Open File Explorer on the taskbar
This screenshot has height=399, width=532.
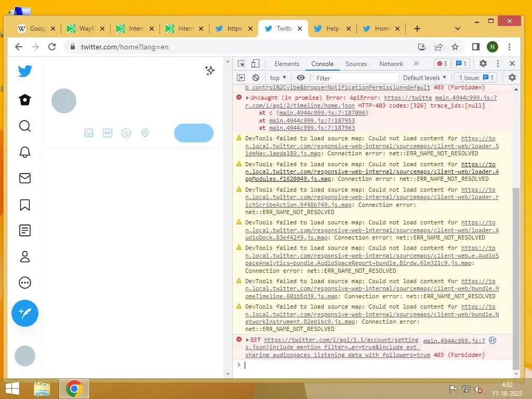(x=42, y=389)
